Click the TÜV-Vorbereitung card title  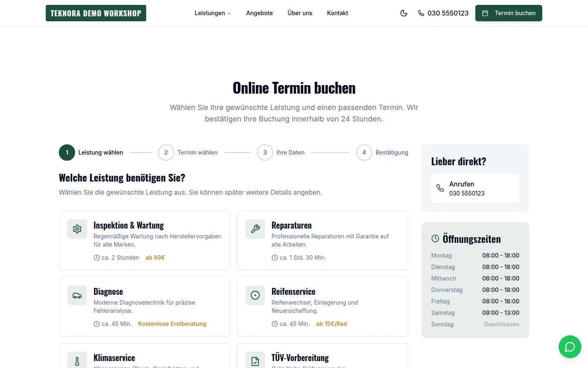coord(300,358)
